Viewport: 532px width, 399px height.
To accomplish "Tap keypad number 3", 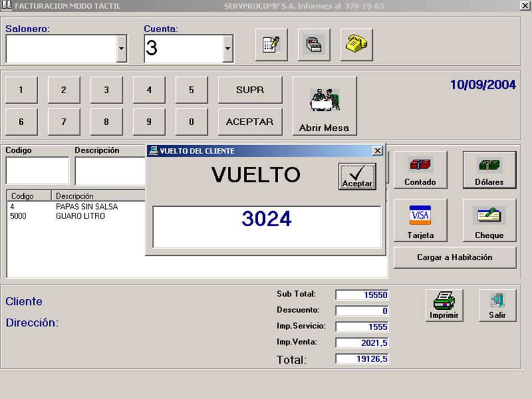I will pyautogui.click(x=106, y=90).
